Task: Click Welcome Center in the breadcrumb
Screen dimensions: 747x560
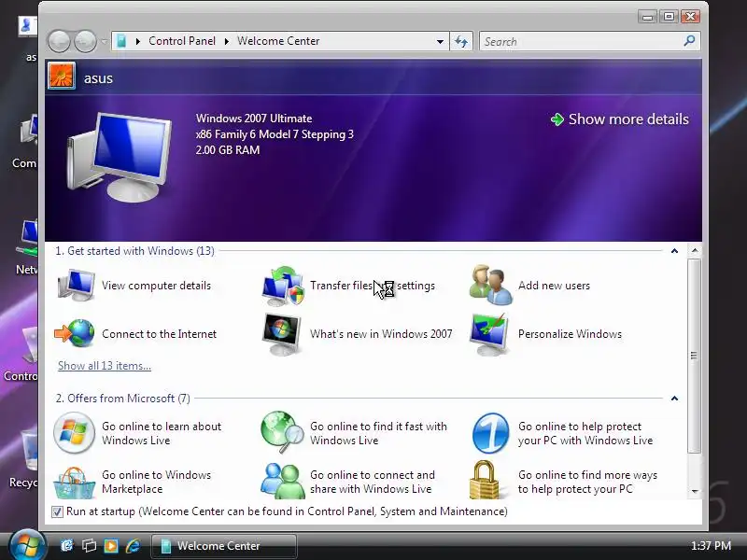Action: pos(278,41)
